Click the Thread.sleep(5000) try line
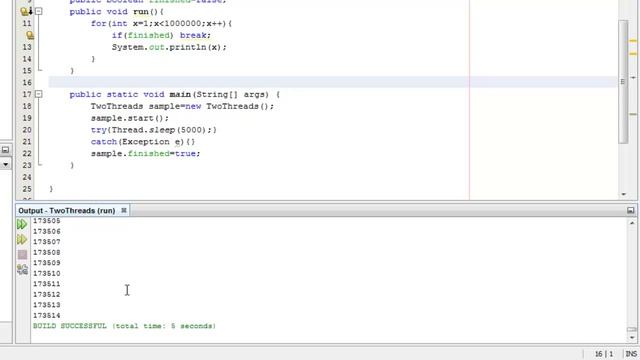This screenshot has width=640, height=360. click(153, 130)
